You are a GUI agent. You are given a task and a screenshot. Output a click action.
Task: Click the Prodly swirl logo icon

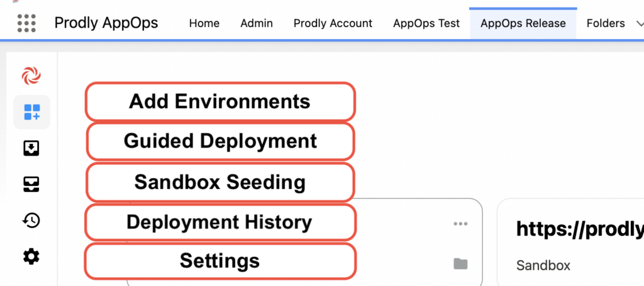(x=31, y=76)
